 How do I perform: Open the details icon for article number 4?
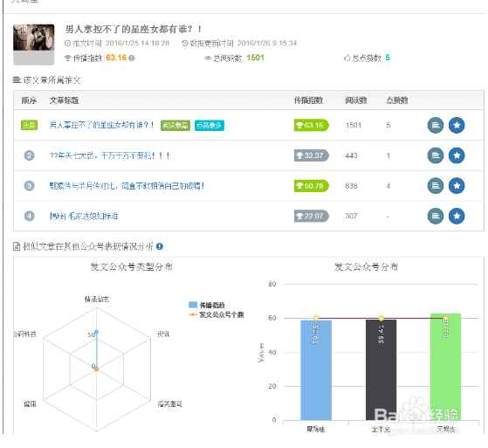[x=436, y=216]
